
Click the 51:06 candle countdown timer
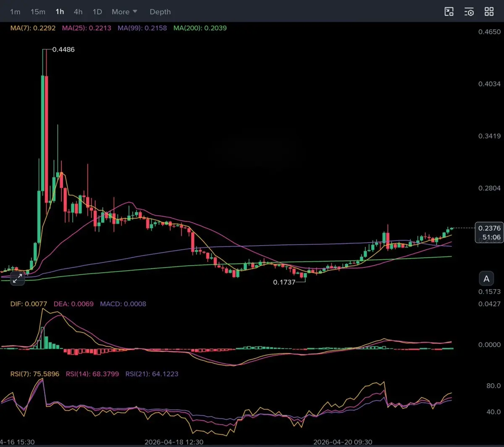pyautogui.click(x=491, y=238)
